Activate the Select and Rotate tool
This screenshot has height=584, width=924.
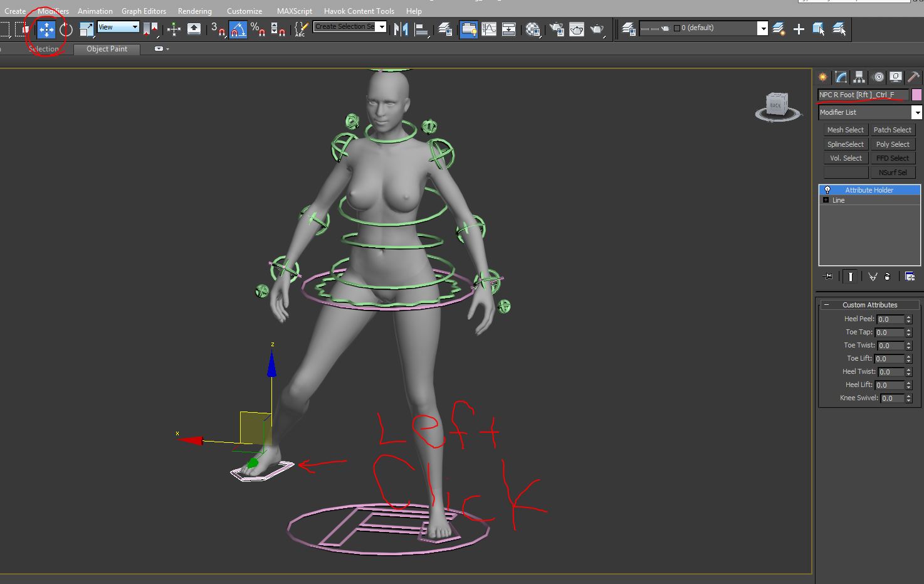67,29
